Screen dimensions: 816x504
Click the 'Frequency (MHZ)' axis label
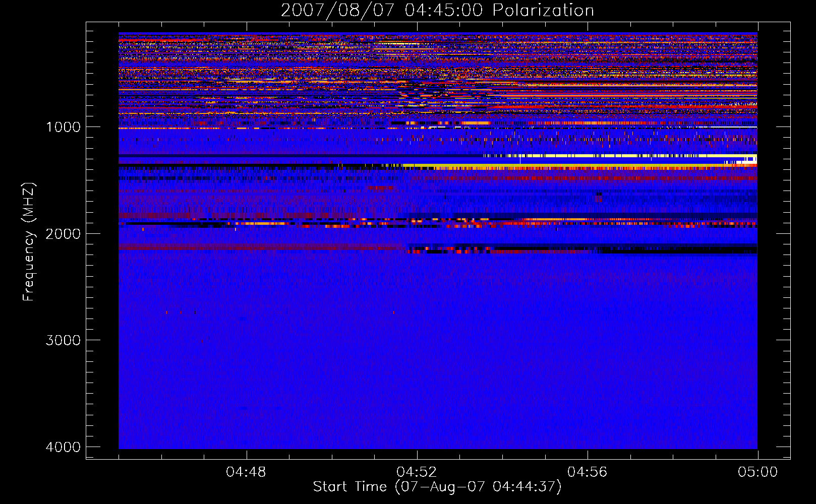coord(29,242)
